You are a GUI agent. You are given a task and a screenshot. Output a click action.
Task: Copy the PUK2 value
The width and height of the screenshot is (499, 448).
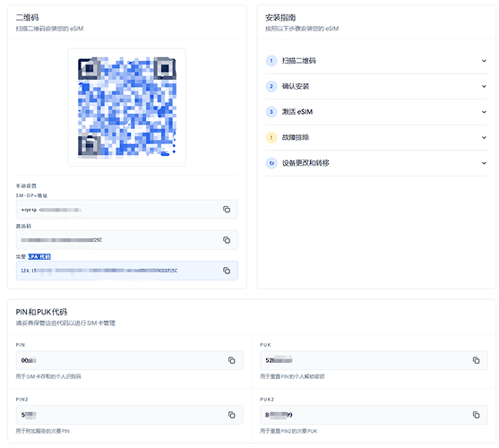(476, 415)
